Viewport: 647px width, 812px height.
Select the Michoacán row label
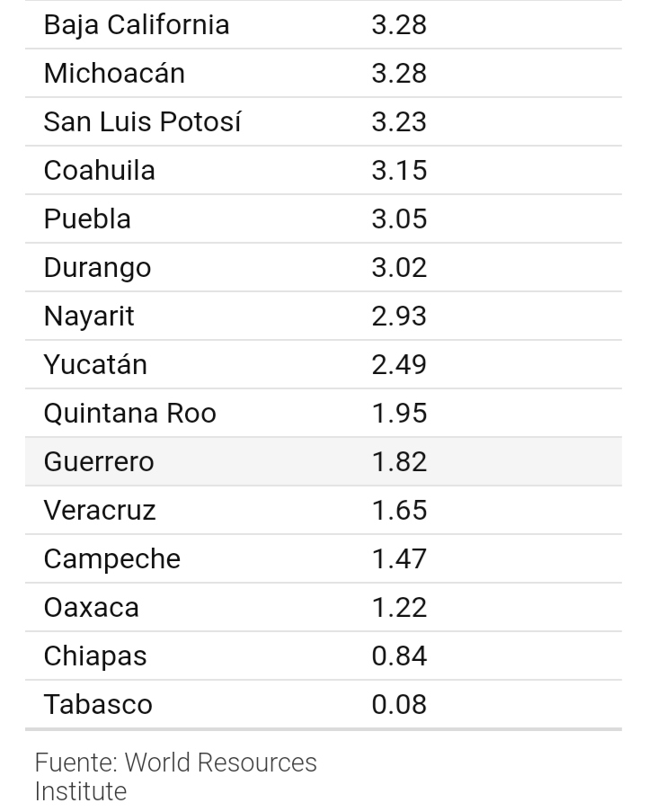pyautogui.click(x=114, y=73)
